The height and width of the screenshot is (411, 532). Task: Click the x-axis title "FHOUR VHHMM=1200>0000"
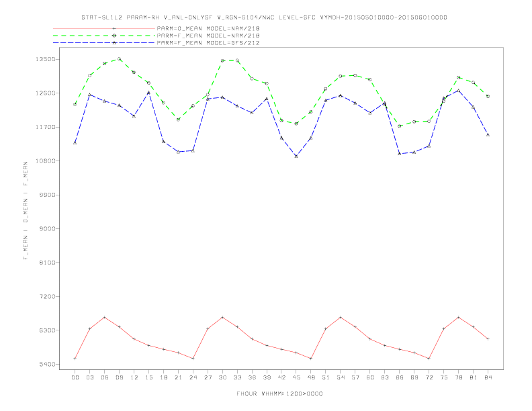(x=279, y=394)
